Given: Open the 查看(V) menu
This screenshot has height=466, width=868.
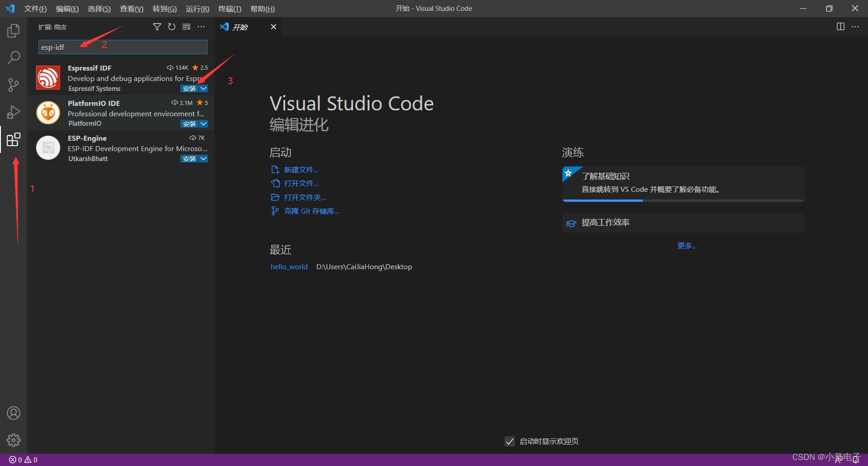Looking at the screenshot, I should click(x=132, y=9).
